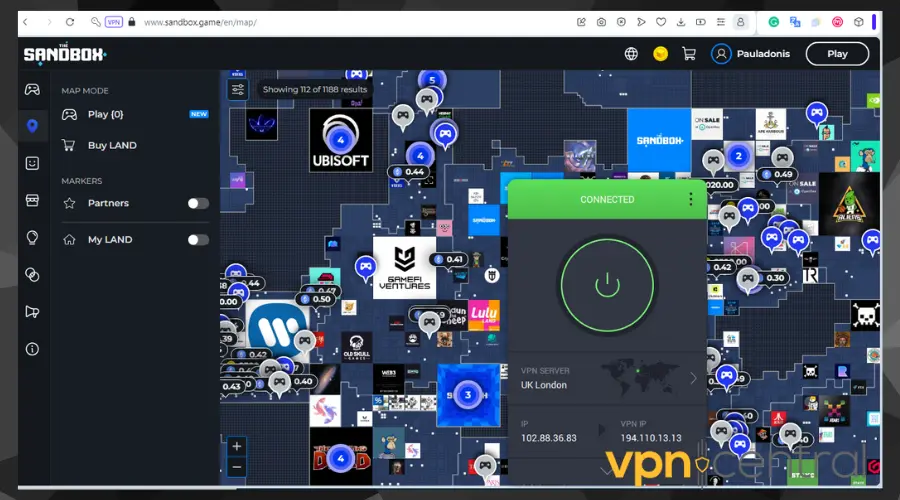Toggle the VPN power button

click(x=607, y=285)
